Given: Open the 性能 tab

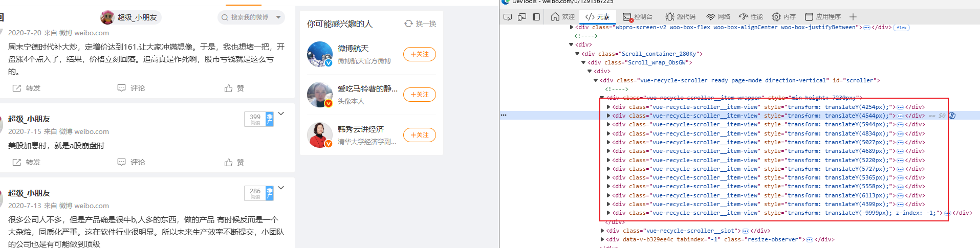Looking at the screenshot, I should pyautogui.click(x=751, y=17).
